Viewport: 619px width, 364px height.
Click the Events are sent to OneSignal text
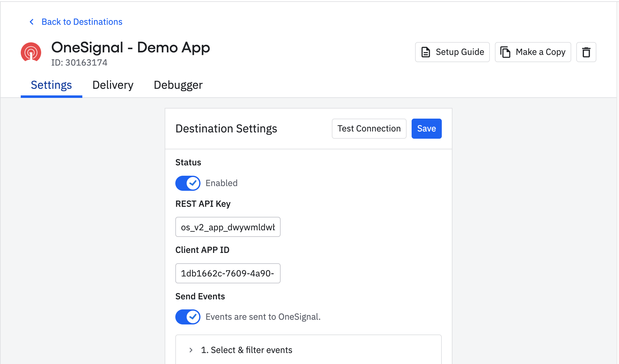[263, 317]
